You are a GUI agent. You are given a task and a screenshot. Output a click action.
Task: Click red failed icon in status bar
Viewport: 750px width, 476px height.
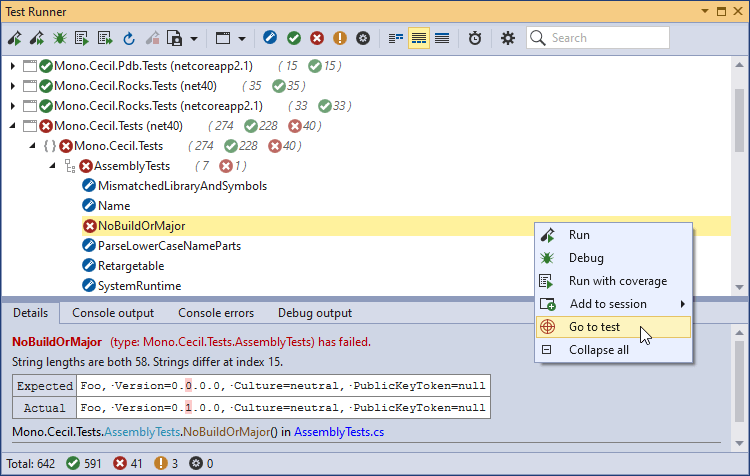[x=121, y=464]
